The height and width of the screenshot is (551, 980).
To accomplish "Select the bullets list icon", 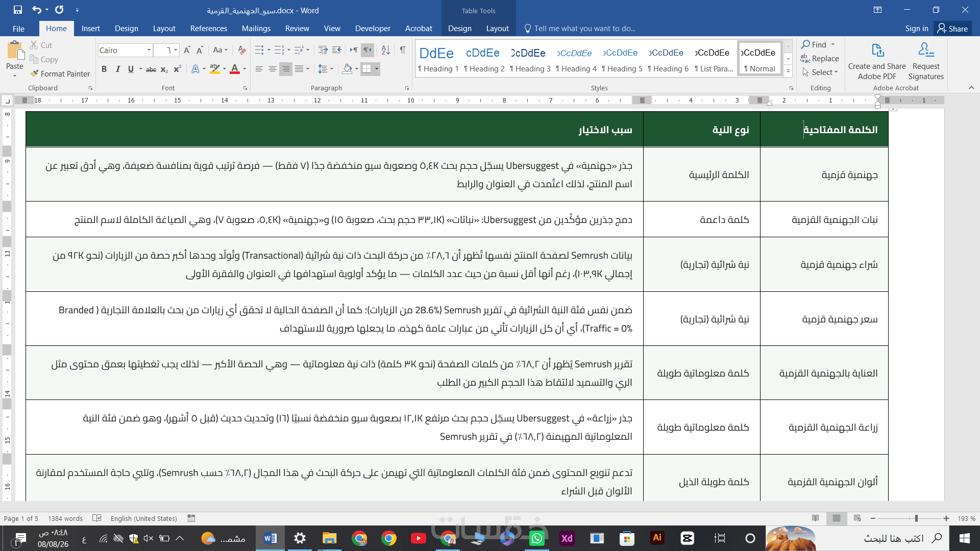I will (259, 50).
